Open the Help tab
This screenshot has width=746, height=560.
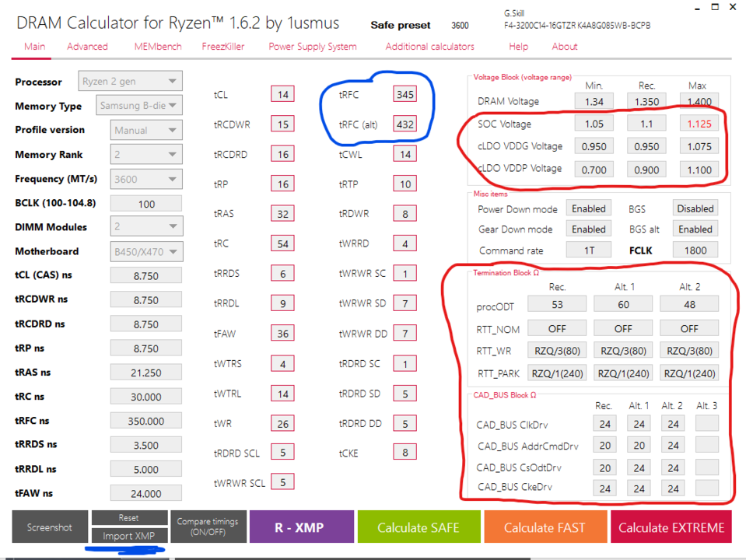tap(519, 47)
